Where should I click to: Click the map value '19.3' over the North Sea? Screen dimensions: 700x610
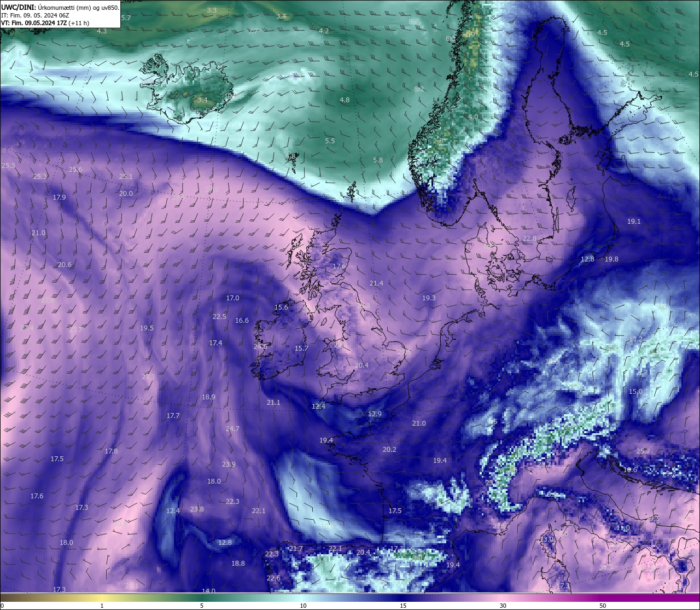429,298
